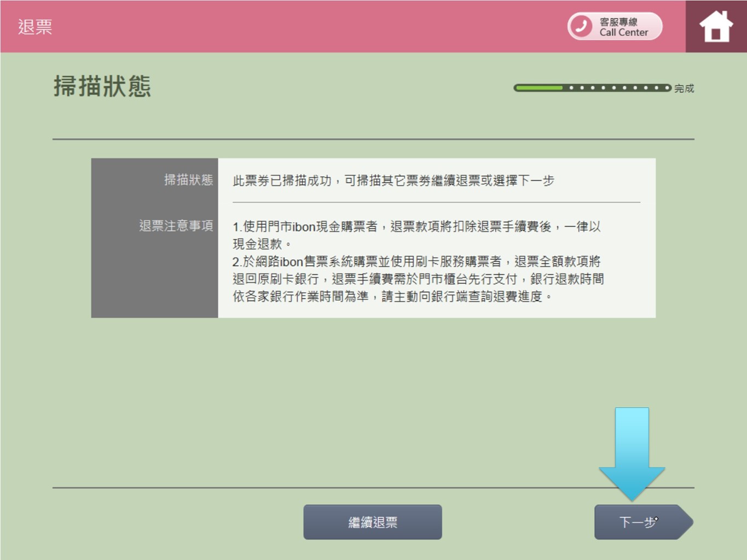
Task: Click the 退票 title in pink header
Action: 35,27
